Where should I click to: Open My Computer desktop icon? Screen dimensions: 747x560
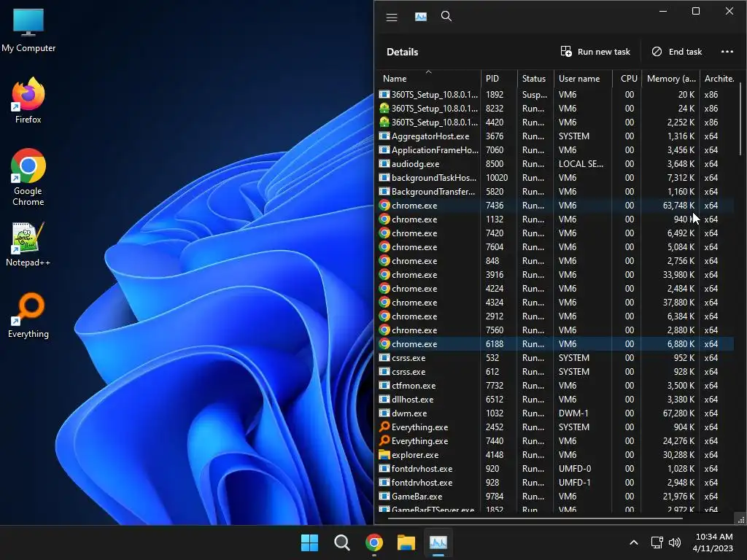[28, 31]
